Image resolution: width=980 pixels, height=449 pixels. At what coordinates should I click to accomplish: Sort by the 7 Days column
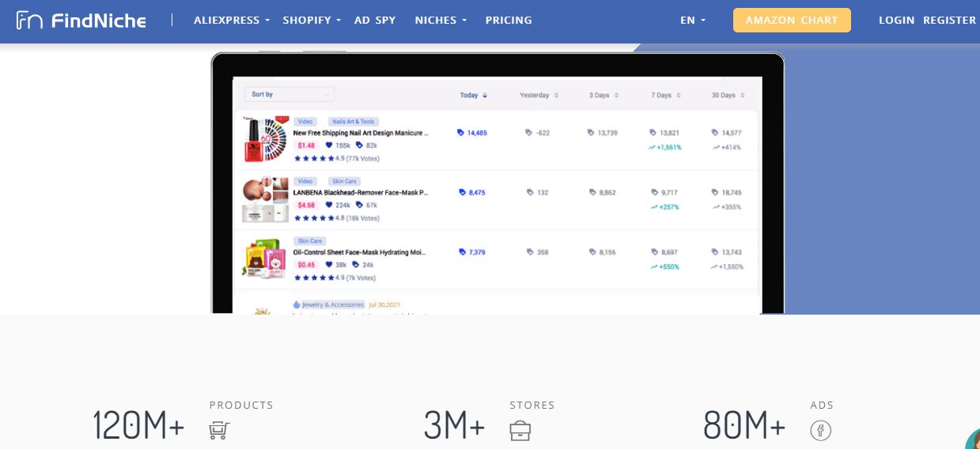tap(667, 96)
